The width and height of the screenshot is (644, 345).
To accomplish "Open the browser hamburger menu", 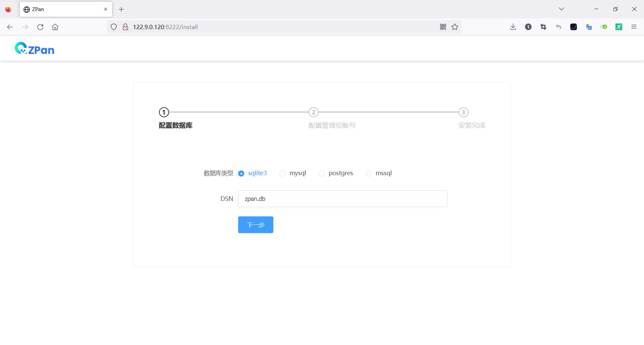I will (x=634, y=27).
